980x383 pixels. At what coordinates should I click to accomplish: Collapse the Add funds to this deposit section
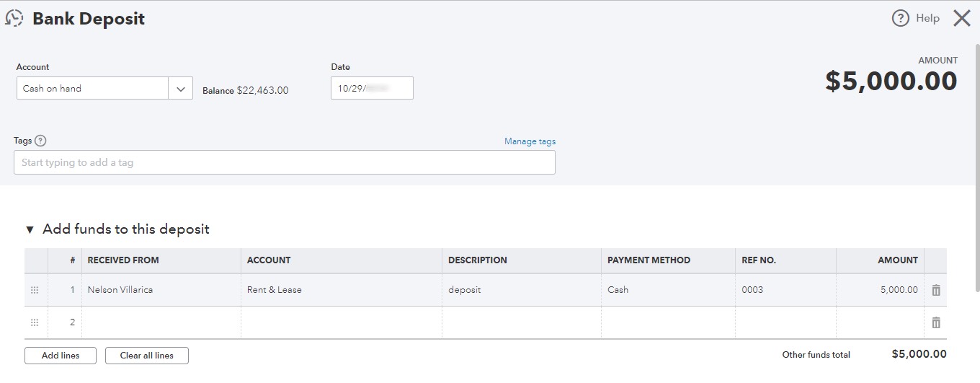(30, 229)
